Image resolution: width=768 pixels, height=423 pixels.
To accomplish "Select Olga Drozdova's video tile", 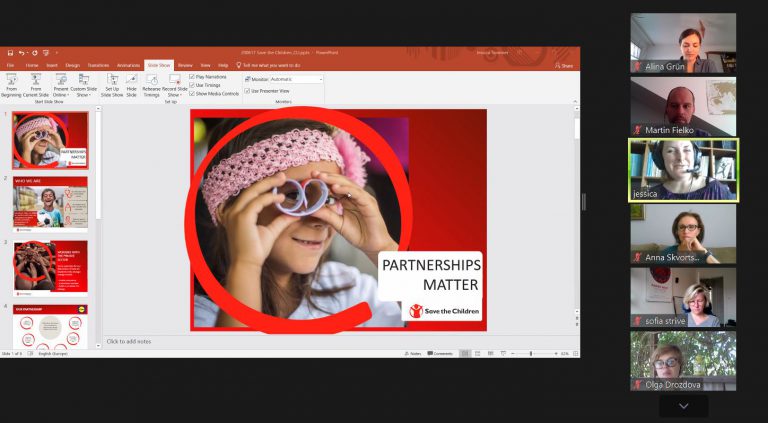I will click(683, 361).
